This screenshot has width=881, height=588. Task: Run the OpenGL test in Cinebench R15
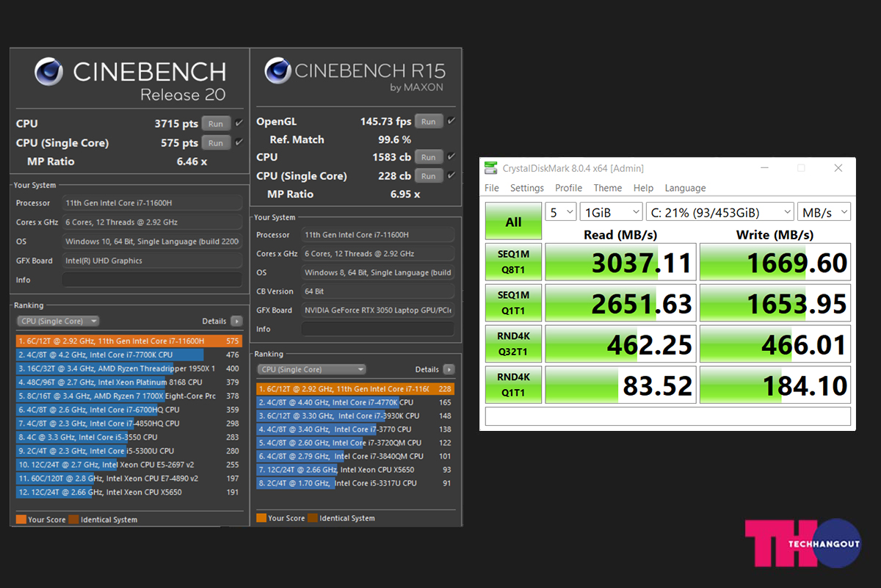[429, 122]
